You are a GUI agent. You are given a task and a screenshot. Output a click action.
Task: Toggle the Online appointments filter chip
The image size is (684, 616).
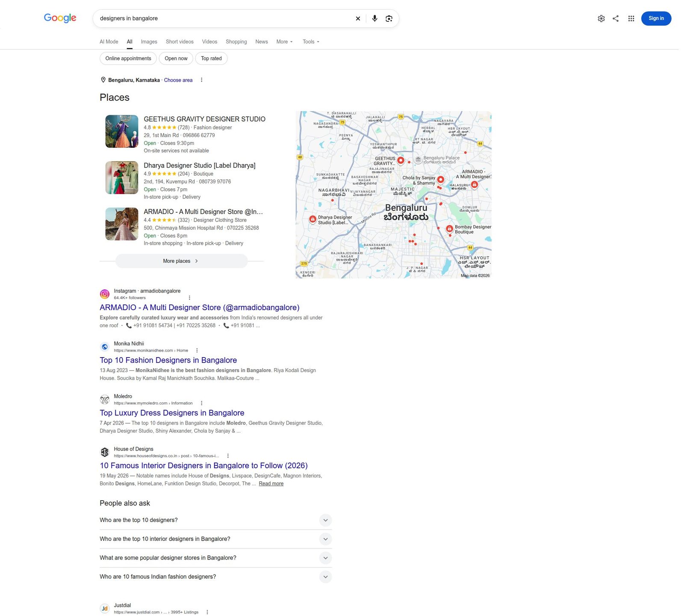(128, 59)
